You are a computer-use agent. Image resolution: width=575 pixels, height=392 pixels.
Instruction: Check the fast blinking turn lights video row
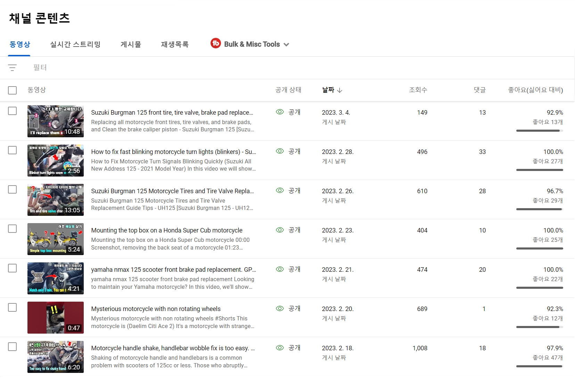pos(13,150)
